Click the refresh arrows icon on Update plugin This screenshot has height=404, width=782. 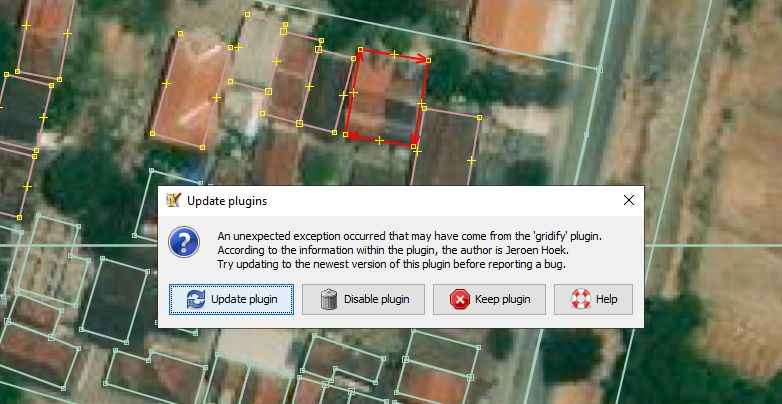pyautogui.click(x=196, y=299)
